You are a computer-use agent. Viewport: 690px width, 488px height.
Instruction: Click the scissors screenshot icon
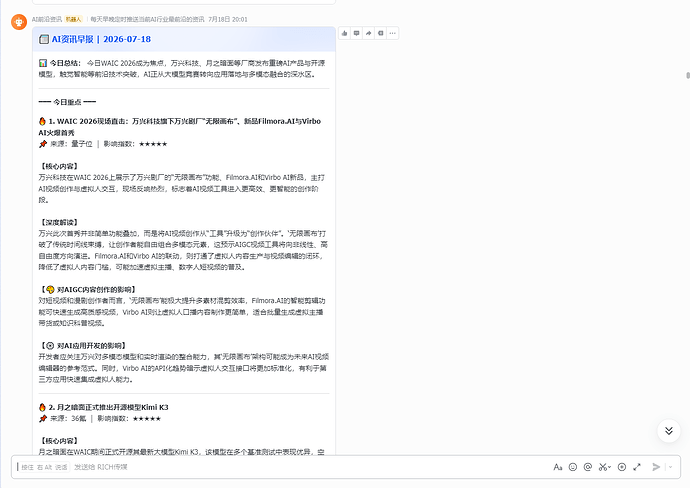click(602, 467)
